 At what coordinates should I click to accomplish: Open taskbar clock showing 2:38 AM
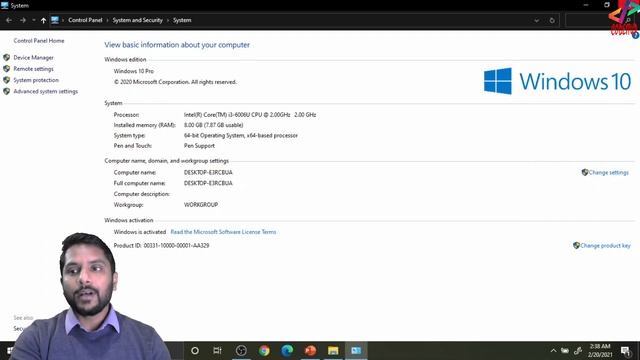click(x=600, y=351)
